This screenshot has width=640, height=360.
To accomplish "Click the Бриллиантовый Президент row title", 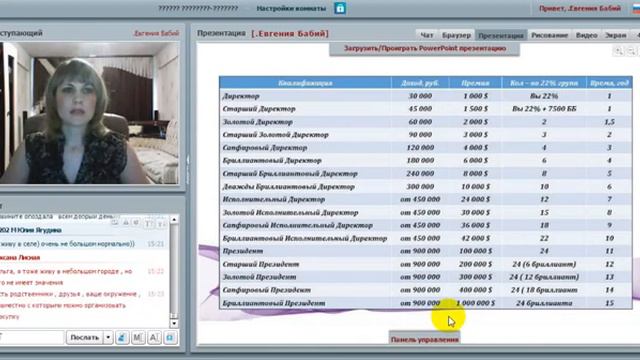I will 274,303.
